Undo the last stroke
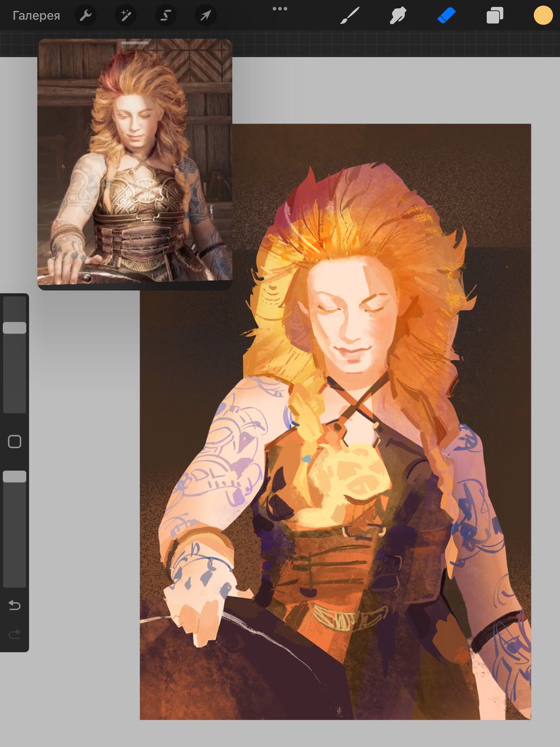560x747 pixels. point(14,605)
